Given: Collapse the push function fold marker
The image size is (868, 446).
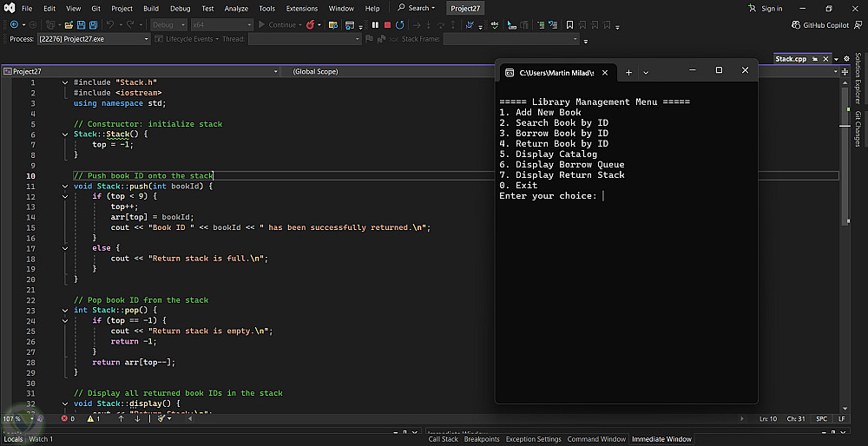Looking at the screenshot, I should (x=65, y=187).
